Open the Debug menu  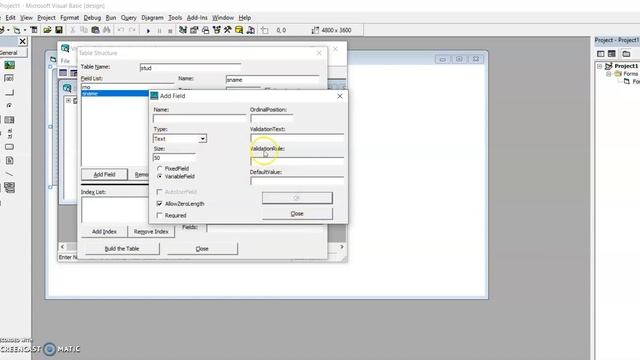92,18
